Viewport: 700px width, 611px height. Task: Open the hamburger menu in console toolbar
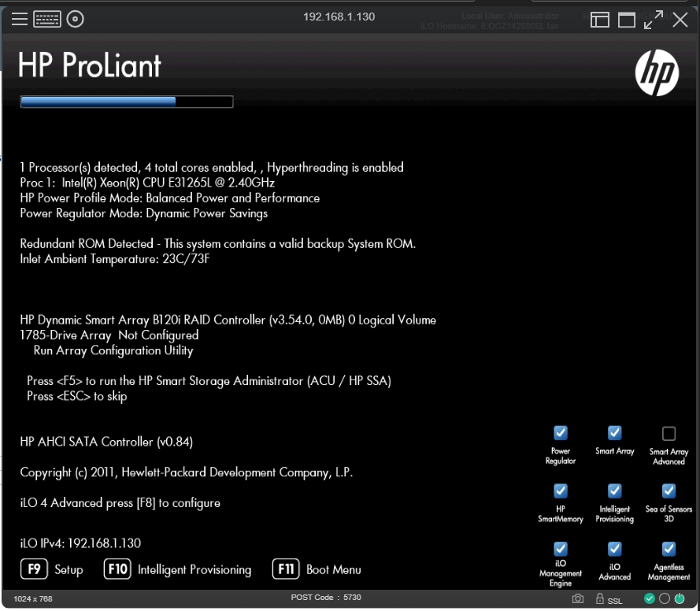coord(20,20)
